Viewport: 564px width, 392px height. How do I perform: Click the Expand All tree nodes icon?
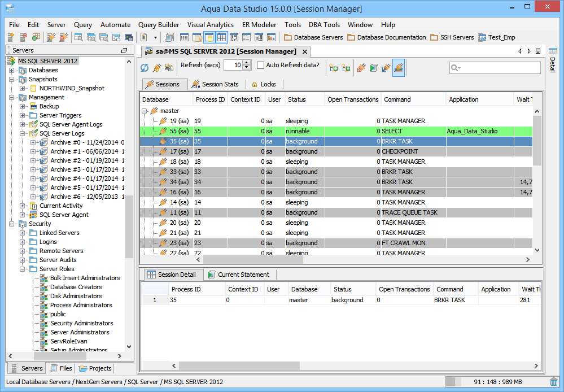coord(333,68)
